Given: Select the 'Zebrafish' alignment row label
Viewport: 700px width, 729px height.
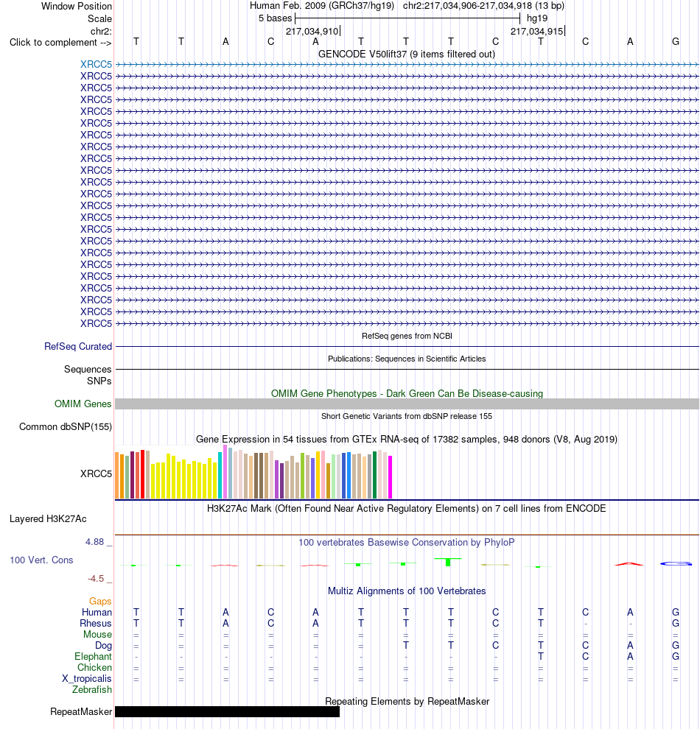Looking at the screenshot, I should coord(92,689).
